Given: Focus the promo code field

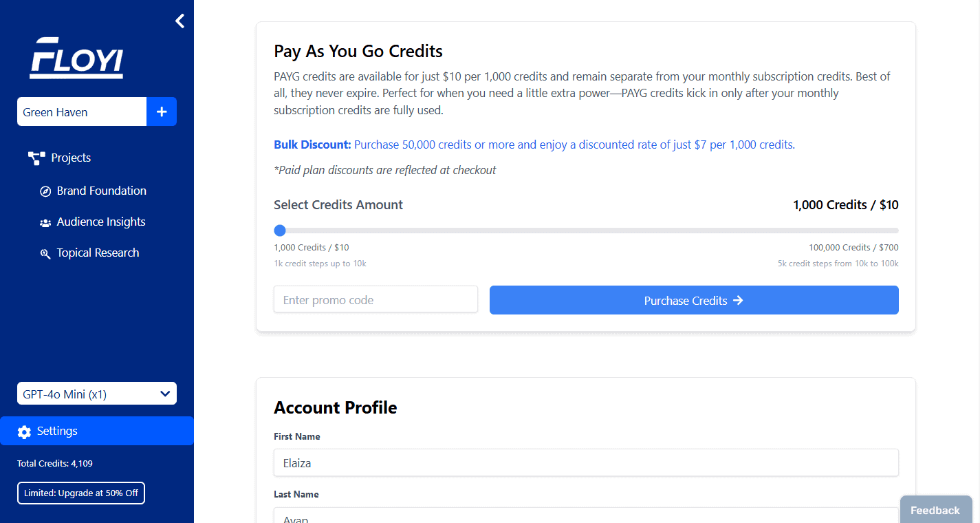Looking at the screenshot, I should pyautogui.click(x=375, y=299).
